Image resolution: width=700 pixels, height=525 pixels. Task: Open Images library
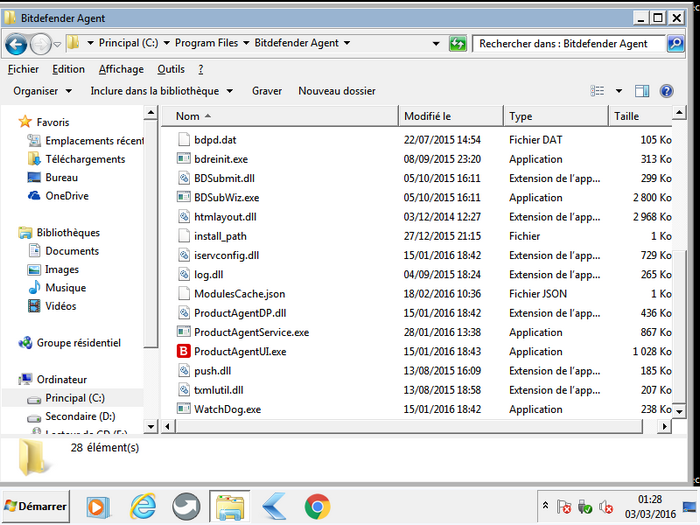tap(53, 270)
